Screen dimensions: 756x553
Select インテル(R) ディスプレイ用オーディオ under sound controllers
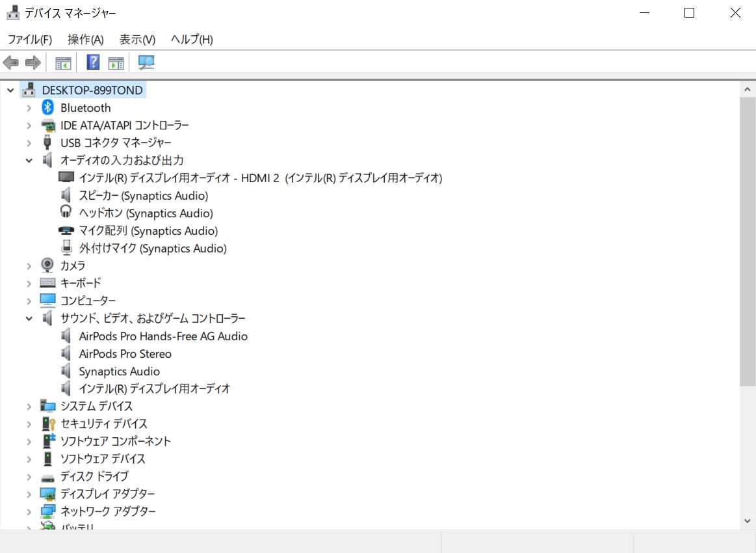click(x=154, y=388)
